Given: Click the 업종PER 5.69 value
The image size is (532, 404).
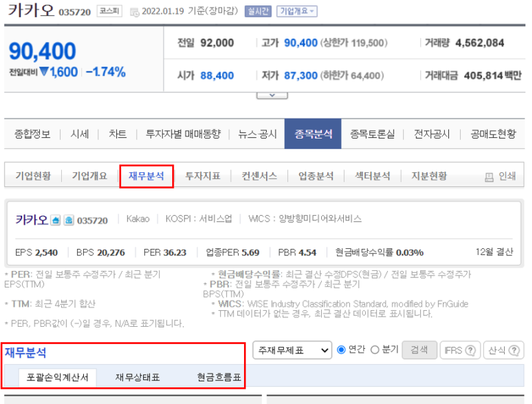Looking at the screenshot, I should click(251, 253).
